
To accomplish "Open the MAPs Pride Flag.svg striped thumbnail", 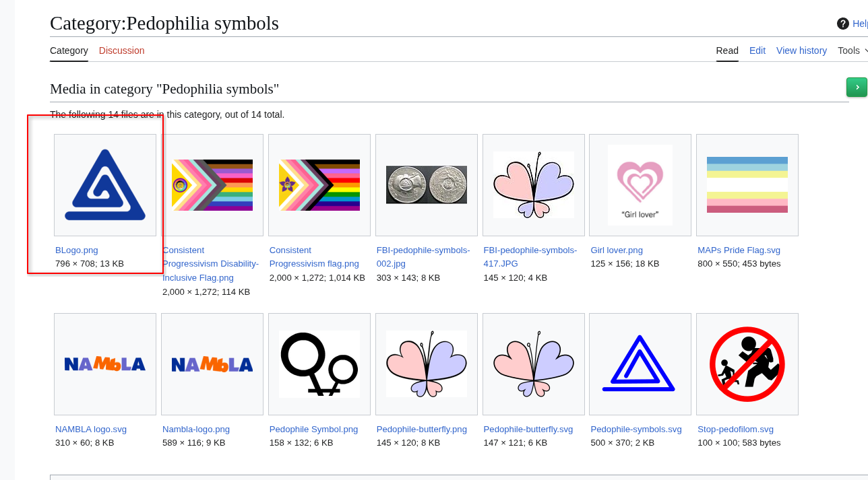I will tap(747, 185).
